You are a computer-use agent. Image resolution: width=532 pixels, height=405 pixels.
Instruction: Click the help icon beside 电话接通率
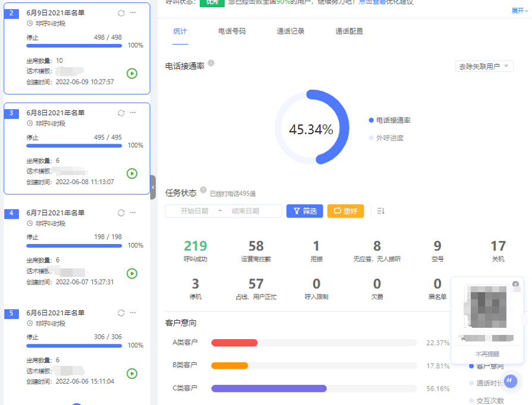[211, 63]
